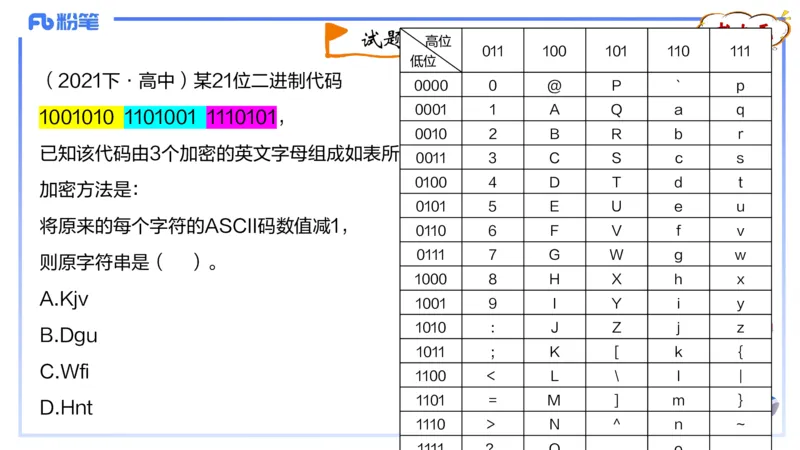Click column header 011
The width and height of the screenshot is (800, 450).
(x=493, y=51)
